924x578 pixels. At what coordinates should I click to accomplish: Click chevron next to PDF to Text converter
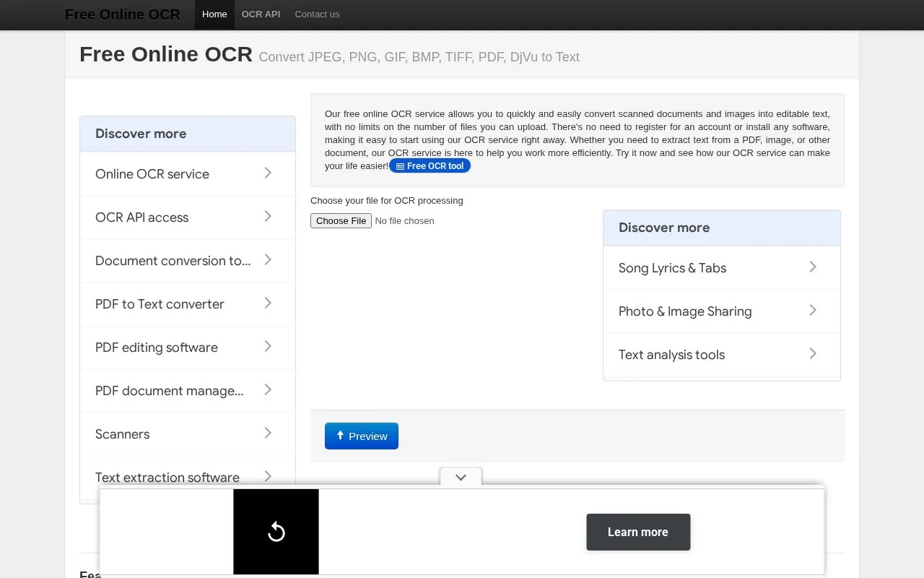point(268,303)
